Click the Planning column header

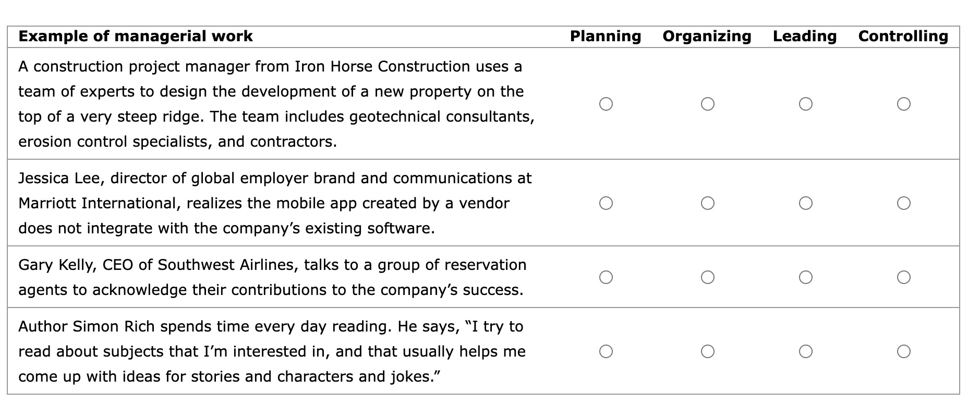click(606, 36)
